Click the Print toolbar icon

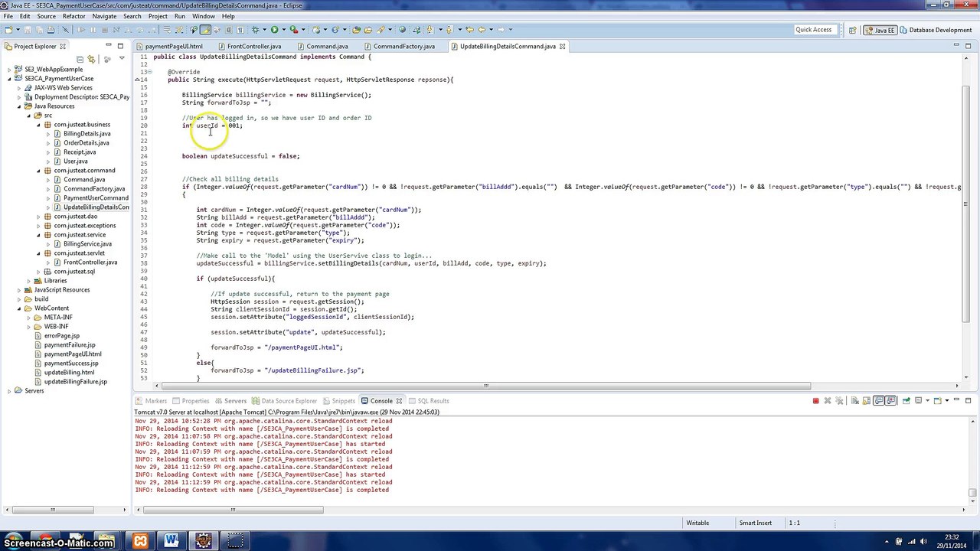pos(51,30)
